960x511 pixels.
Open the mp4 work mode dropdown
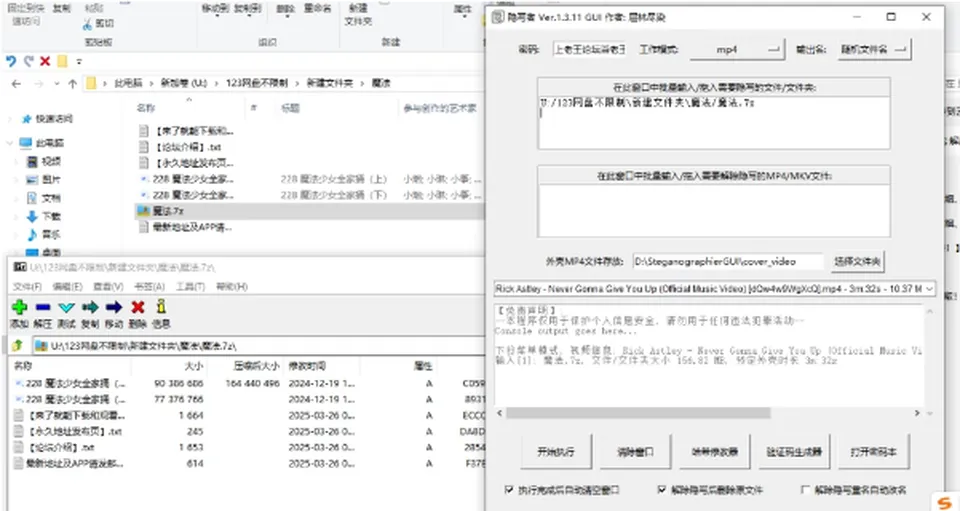coord(737,50)
